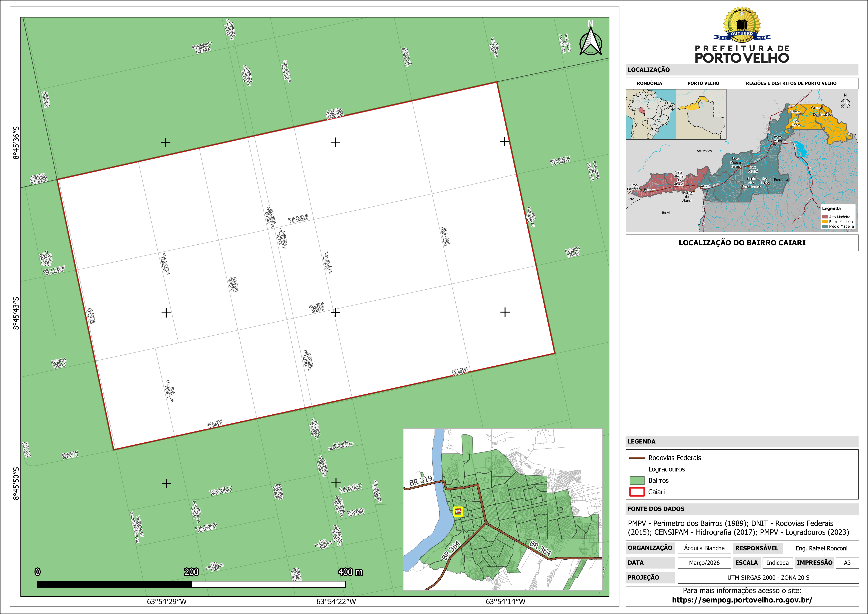Screen dimensions: 868x614
Task: Click the Baixo Madeira orange legend box
Action: [x=825, y=222]
